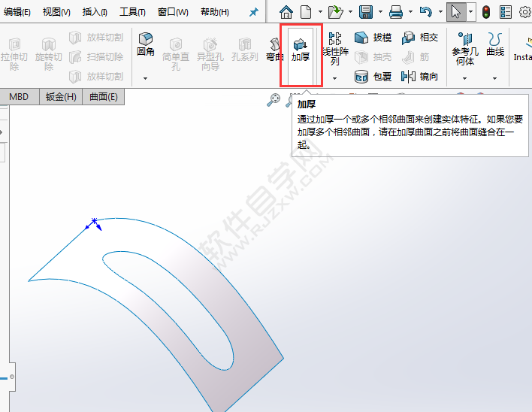Switch to the MBD tab
Viewport: 532px width, 412px height.
(20, 97)
